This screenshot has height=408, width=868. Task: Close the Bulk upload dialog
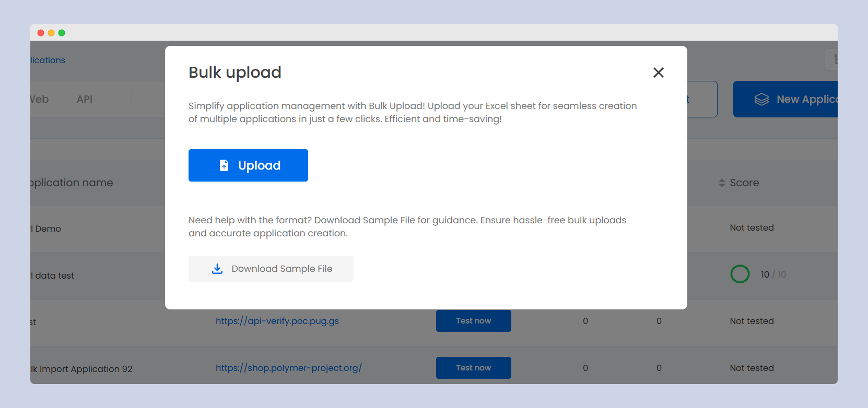(658, 73)
